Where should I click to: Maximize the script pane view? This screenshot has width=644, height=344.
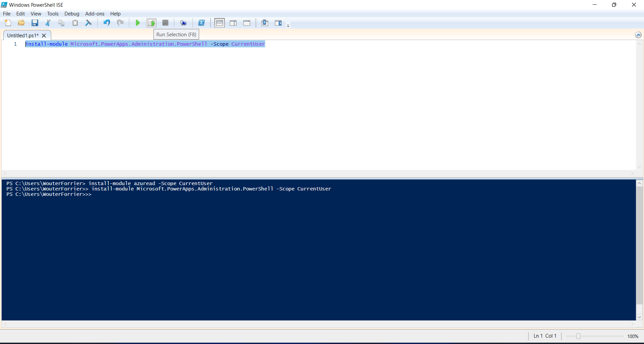click(247, 23)
